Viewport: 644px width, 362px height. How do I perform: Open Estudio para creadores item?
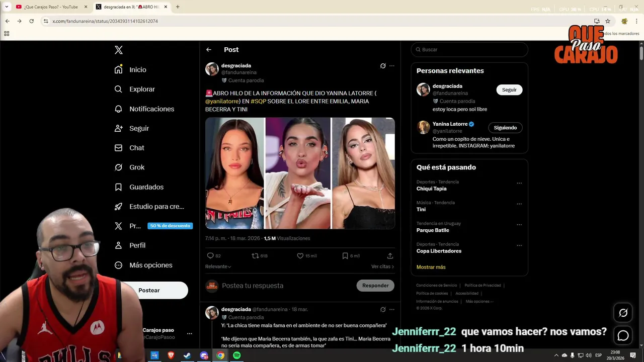149,207
